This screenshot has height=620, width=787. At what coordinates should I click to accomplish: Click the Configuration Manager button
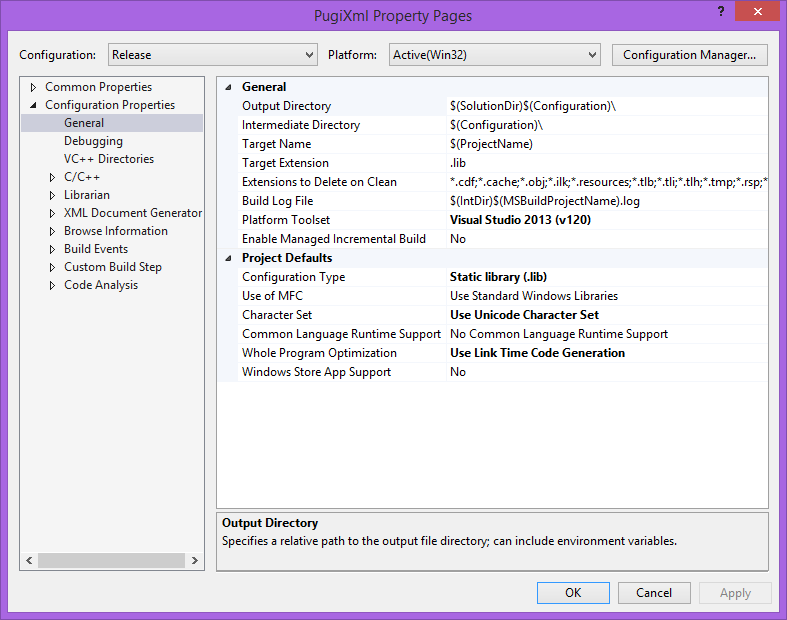point(689,55)
